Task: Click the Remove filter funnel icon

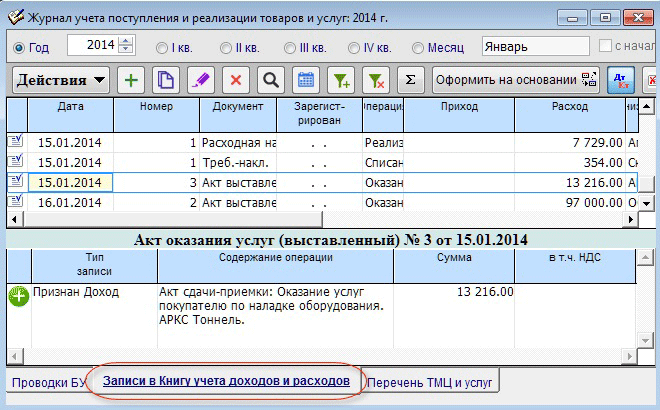Action: [x=376, y=80]
